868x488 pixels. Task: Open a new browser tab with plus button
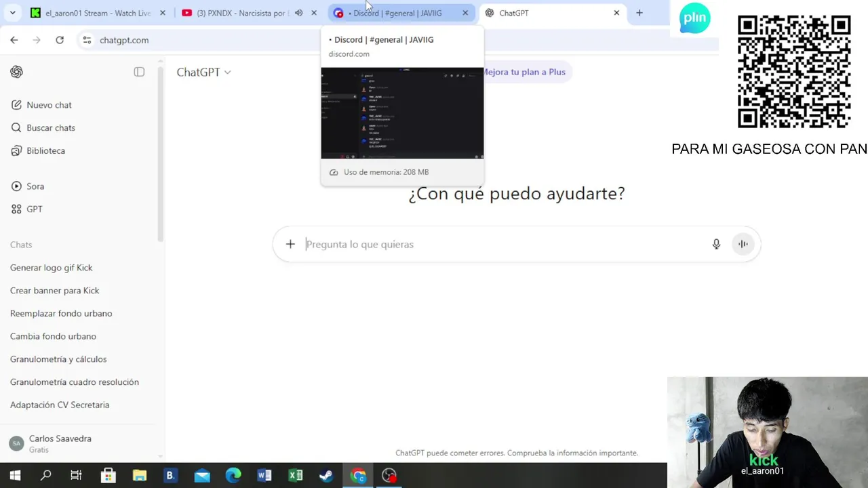pos(639,13)
